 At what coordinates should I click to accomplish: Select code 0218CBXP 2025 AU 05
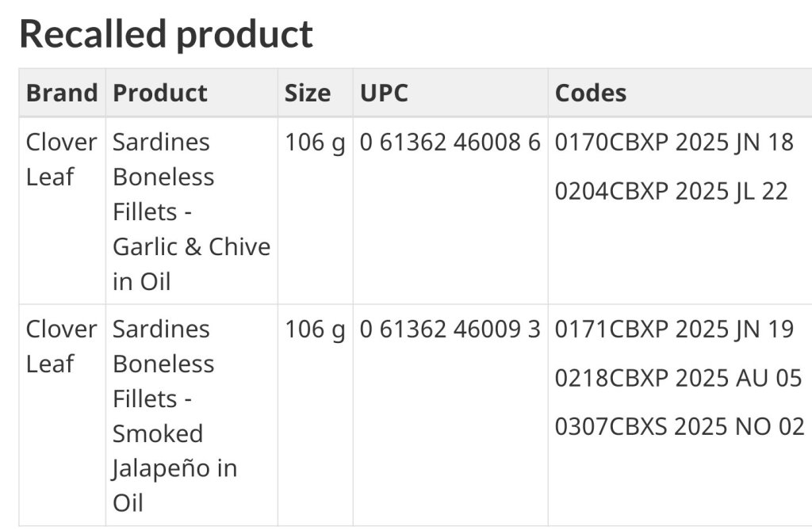coord(679,378)
